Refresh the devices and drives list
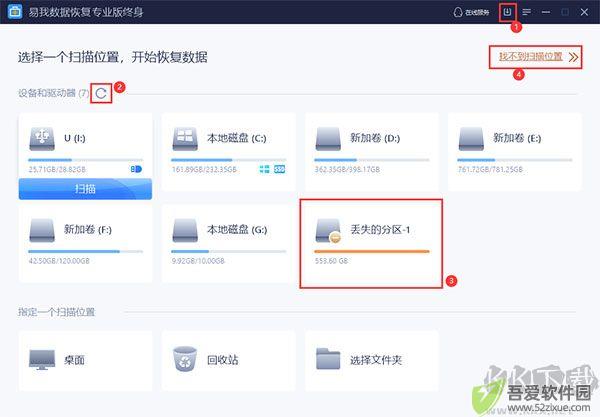The image size is (600, 417). tap(101, 93)
